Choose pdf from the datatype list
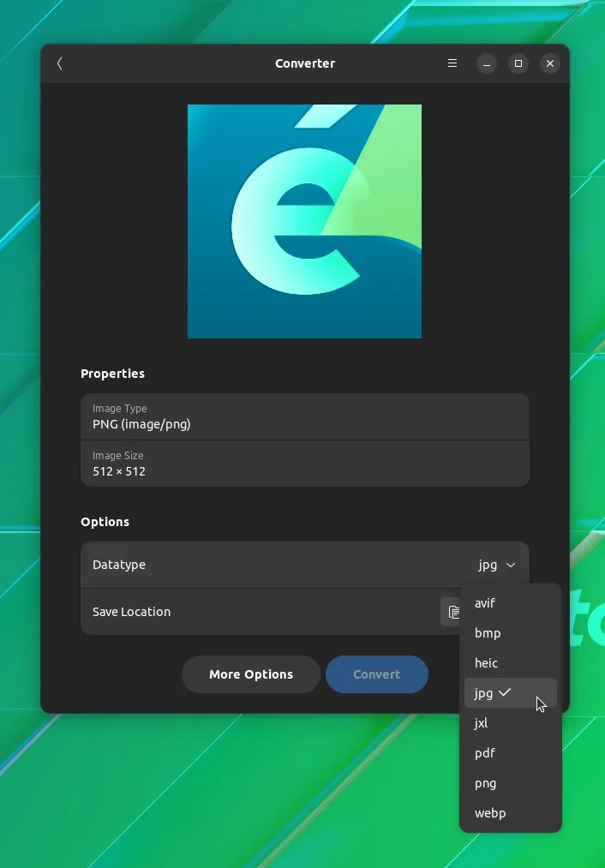 [511, 753]
